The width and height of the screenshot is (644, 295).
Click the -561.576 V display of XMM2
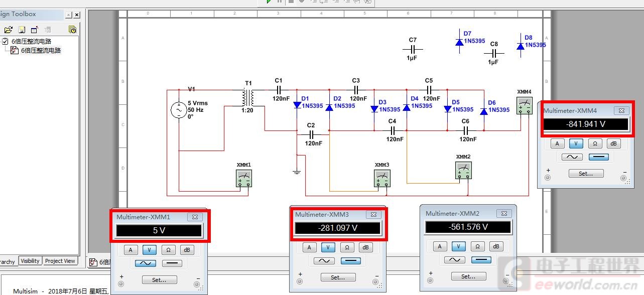(468, 227)
